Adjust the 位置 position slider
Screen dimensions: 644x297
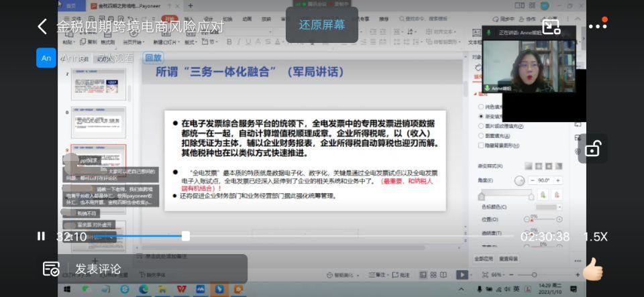(x=541, y=221)
